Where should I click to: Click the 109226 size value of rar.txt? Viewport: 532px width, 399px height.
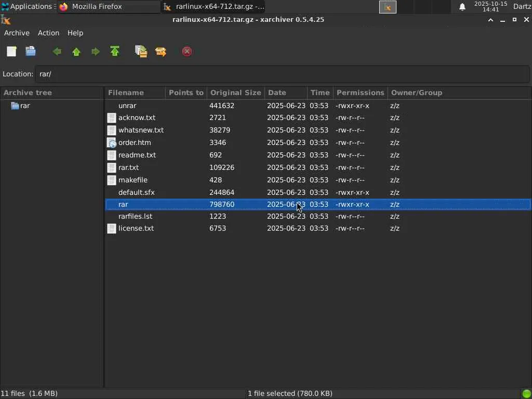click(x=221, y=168)
